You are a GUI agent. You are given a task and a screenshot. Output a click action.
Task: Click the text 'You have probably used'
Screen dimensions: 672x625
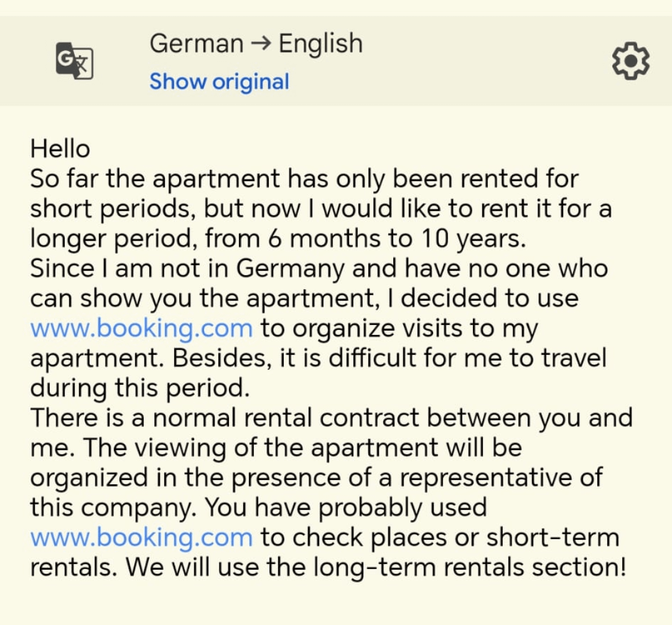345,507
